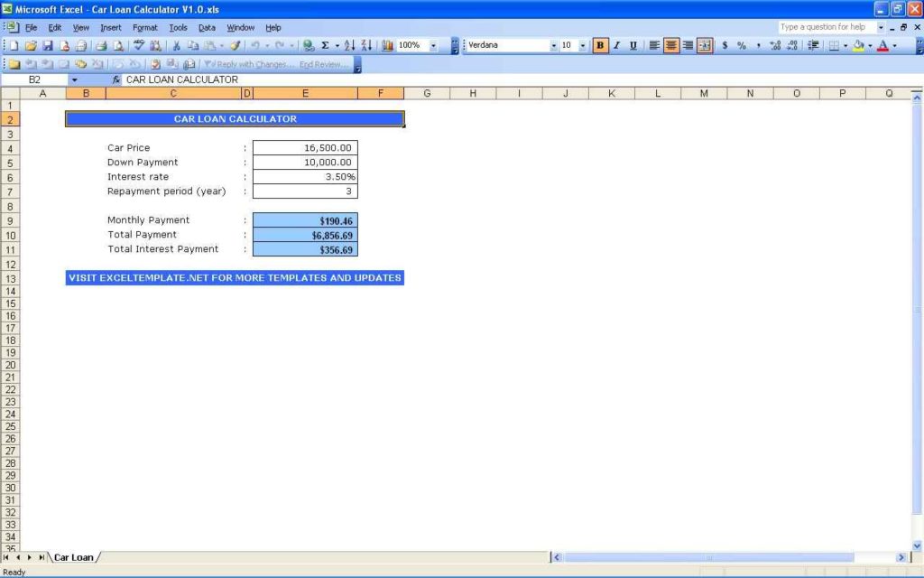The height and width of the screenshot is (578, 924).
Task: Select the column K header
Action: (x=612, y=93)
